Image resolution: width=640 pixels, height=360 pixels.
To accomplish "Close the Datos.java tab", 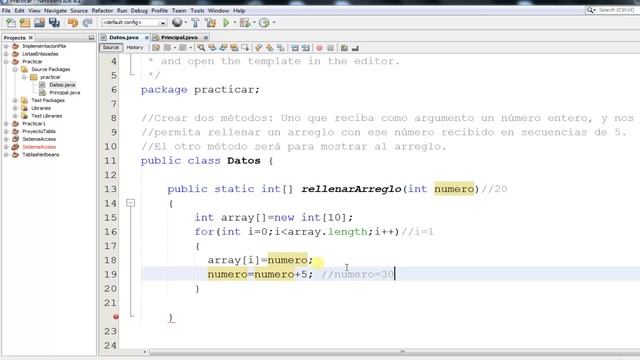I will point(147,38).
